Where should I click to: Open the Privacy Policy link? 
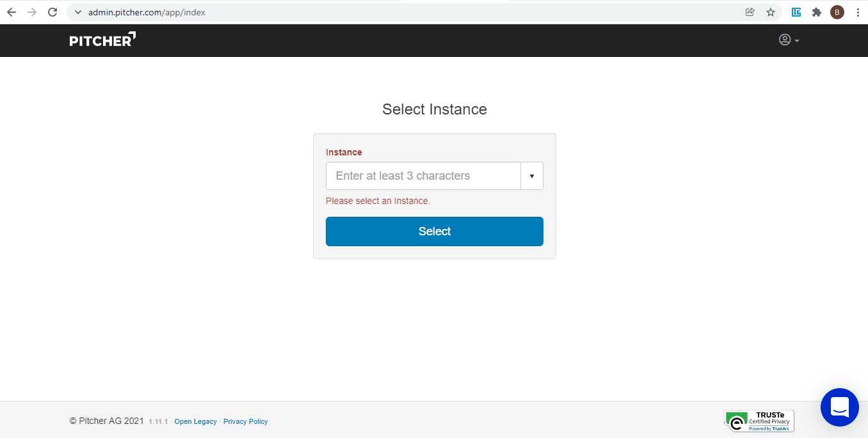pos(246,421)
